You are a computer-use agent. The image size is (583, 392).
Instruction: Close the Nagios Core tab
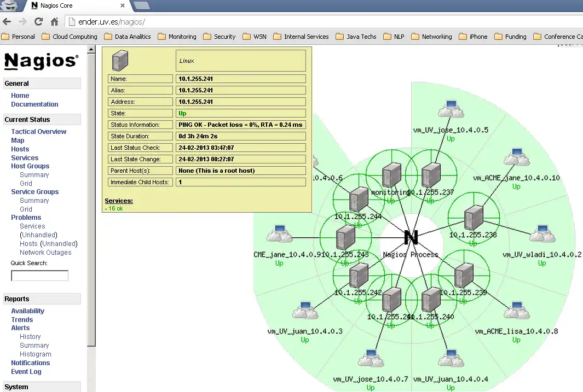tap(122, 5)
